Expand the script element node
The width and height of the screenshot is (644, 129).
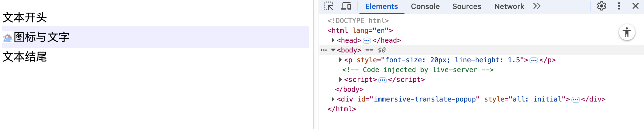pyautogui.click(x=340, y=79)
